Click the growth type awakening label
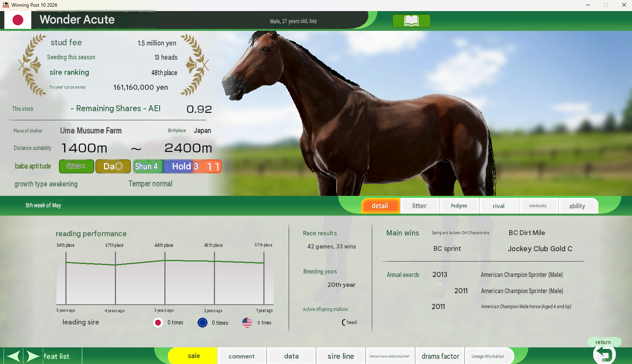Screen dimensions: 632x364 coord(46,184)
